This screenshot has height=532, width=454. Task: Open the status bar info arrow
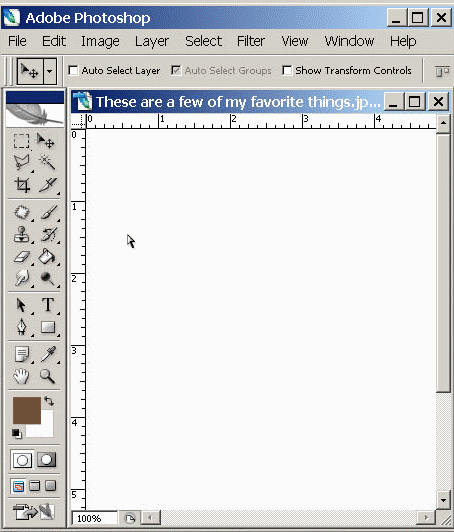[x=130, y=518]
